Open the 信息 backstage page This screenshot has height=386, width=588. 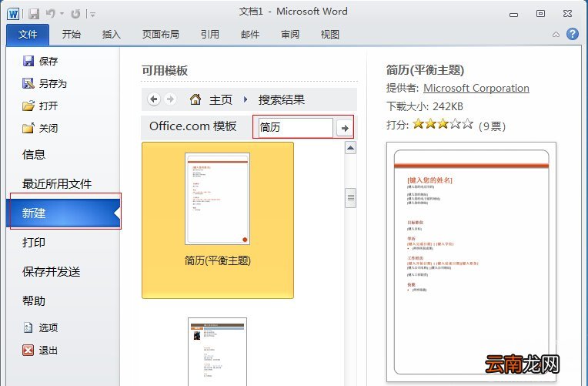click(34, 154)
